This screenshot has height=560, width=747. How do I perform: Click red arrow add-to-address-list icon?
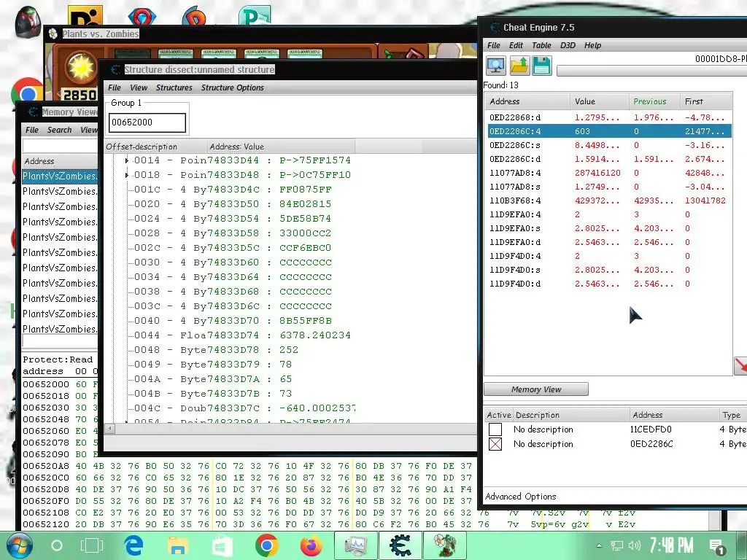(x=740, y=366)
